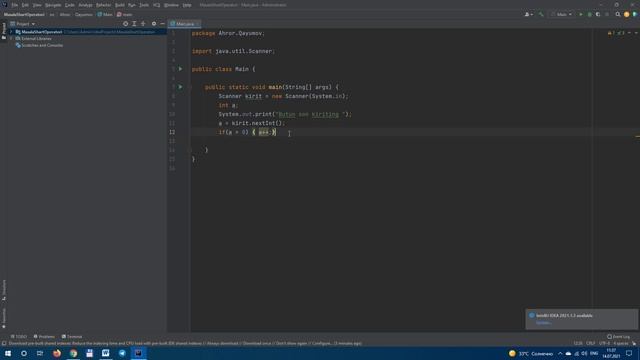Screen dimensions: 640x360
Task: Open Word from the taskbar
Action: pos(106,353)
